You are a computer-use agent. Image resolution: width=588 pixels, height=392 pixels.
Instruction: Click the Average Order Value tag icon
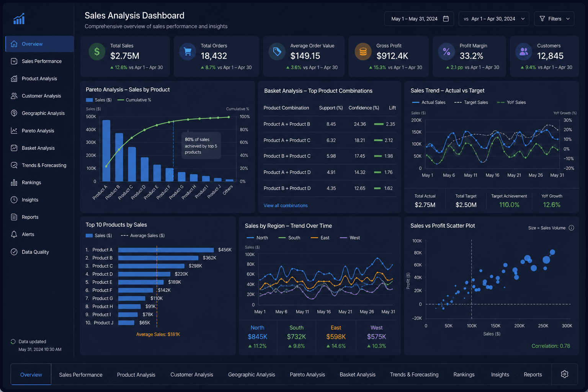[277, 52]
